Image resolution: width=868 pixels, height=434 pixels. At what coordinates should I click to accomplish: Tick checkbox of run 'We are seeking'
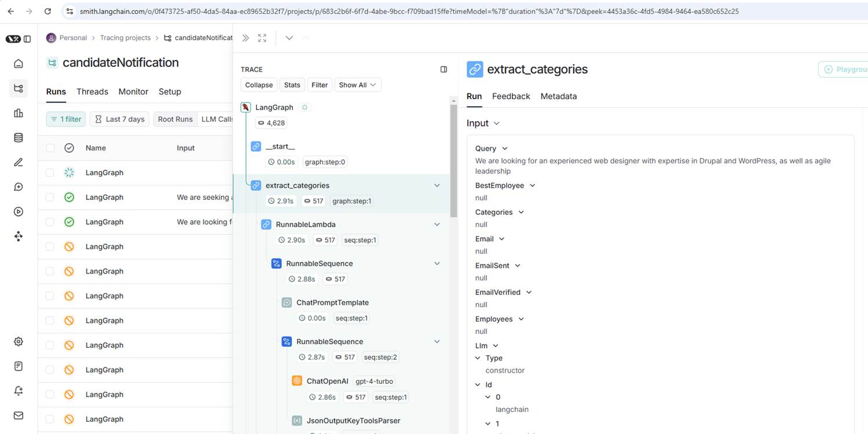click(x=50, y=197)
